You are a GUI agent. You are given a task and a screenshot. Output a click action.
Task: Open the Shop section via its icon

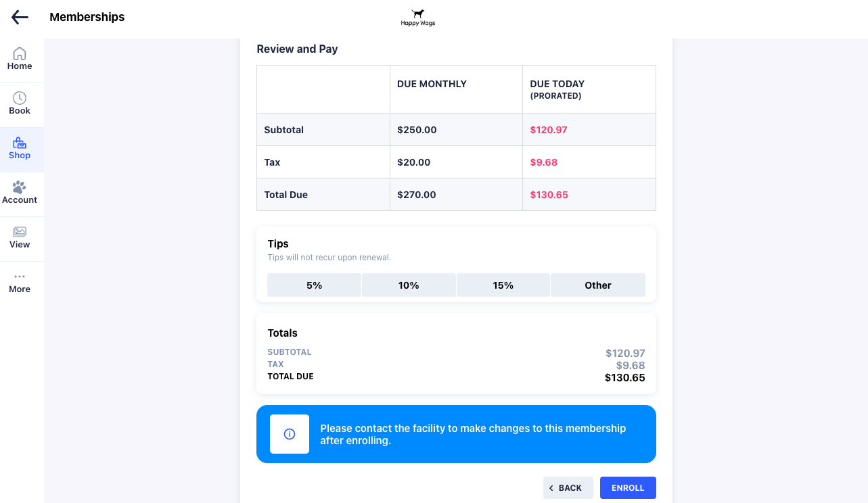[20, 143]
